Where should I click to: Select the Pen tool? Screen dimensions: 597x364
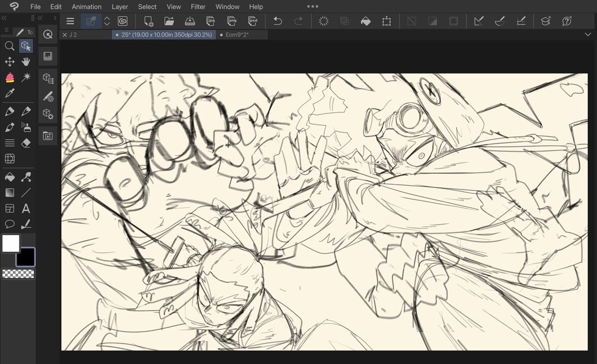(9, 111)
